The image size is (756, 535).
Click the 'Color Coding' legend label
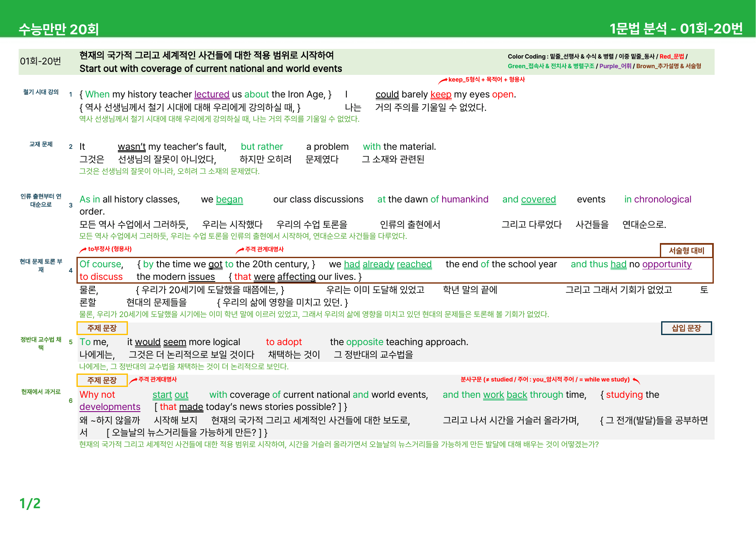point(527,56)
